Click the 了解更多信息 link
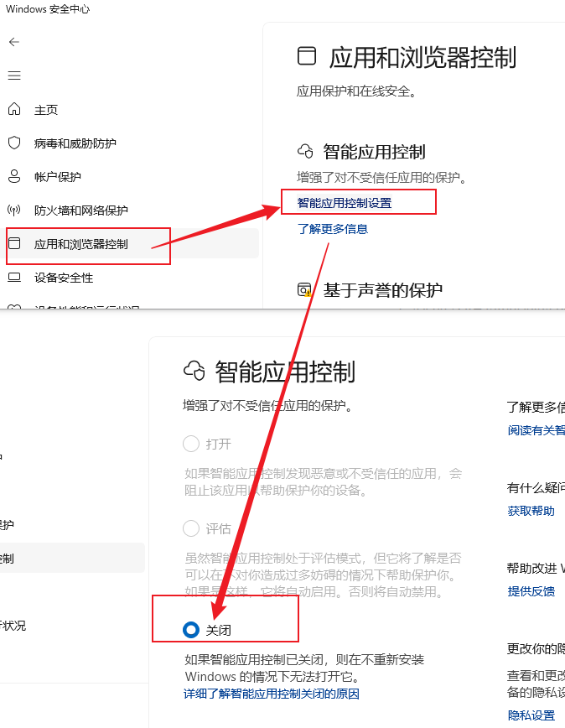565x728 pixels. pyautogui.click(x=333, y=229)
